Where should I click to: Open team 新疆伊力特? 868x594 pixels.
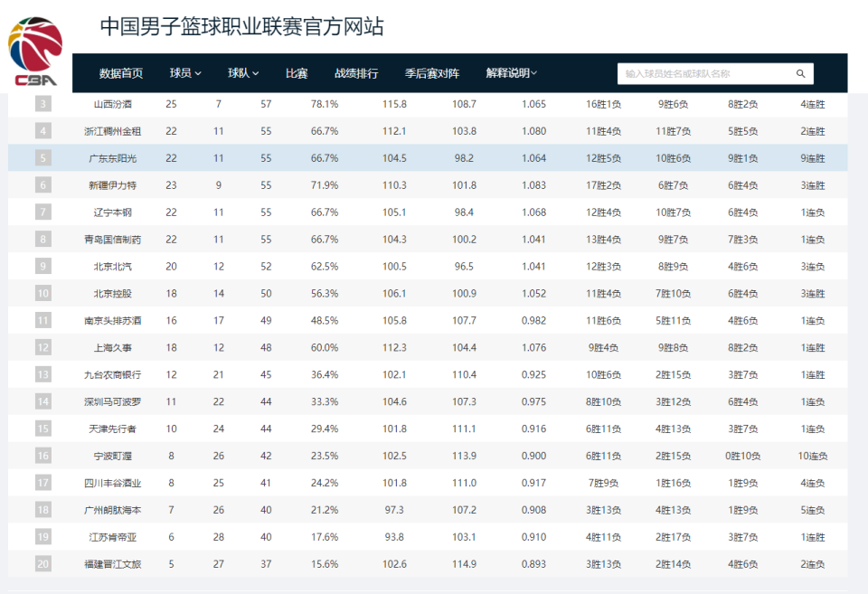click(113, 185)
